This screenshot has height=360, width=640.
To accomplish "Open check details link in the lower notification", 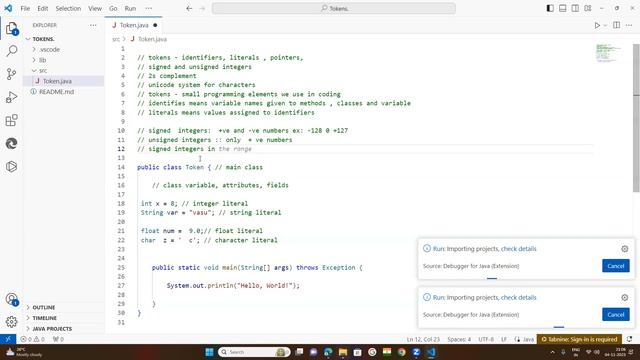I will coord(518,298).
